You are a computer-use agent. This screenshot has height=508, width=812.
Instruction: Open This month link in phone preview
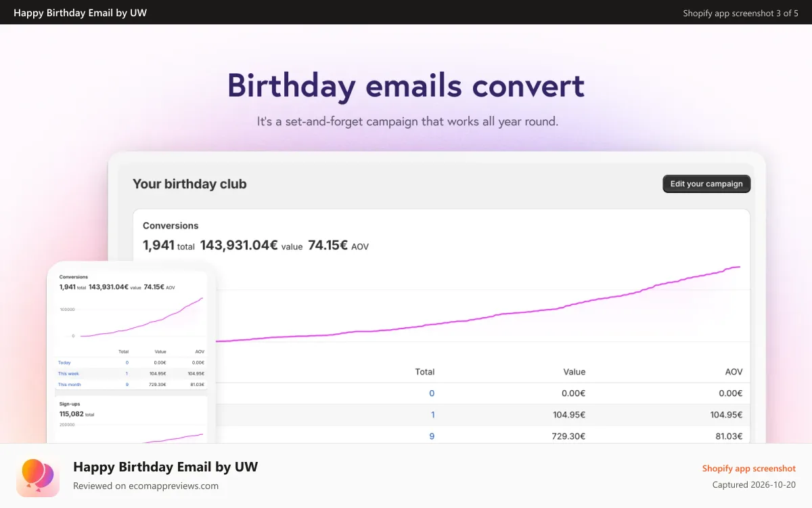click(69, 385)
